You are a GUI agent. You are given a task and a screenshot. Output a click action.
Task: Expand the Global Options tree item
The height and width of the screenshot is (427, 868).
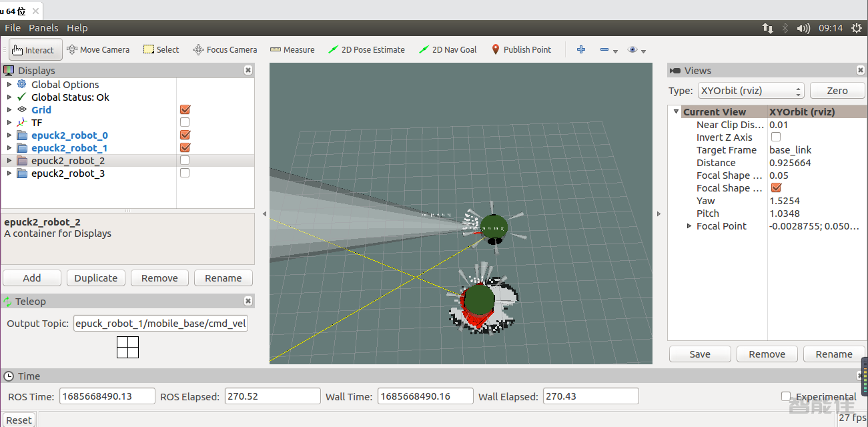coord(9,85)
